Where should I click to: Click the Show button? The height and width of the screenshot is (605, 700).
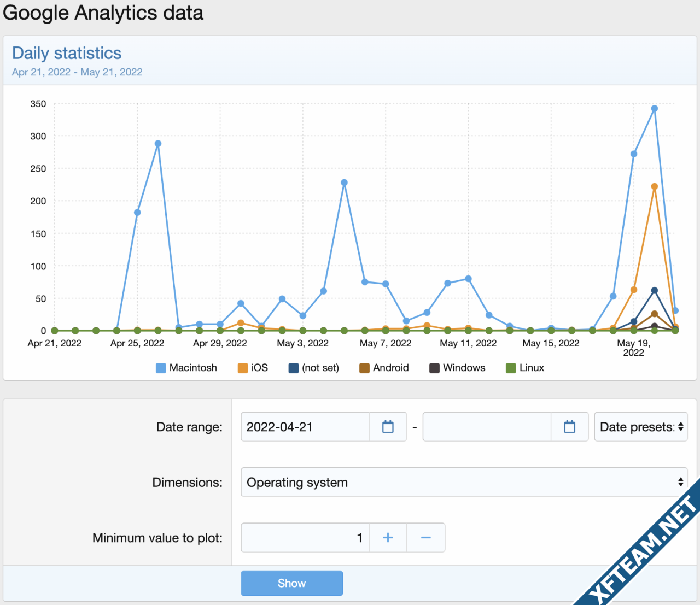coord(292,583)
